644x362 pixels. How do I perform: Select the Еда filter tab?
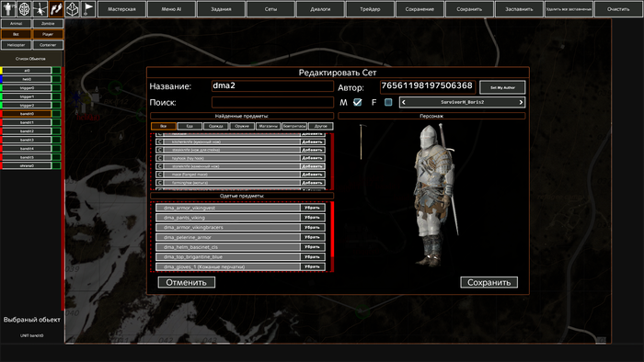[x=190, y=126]
